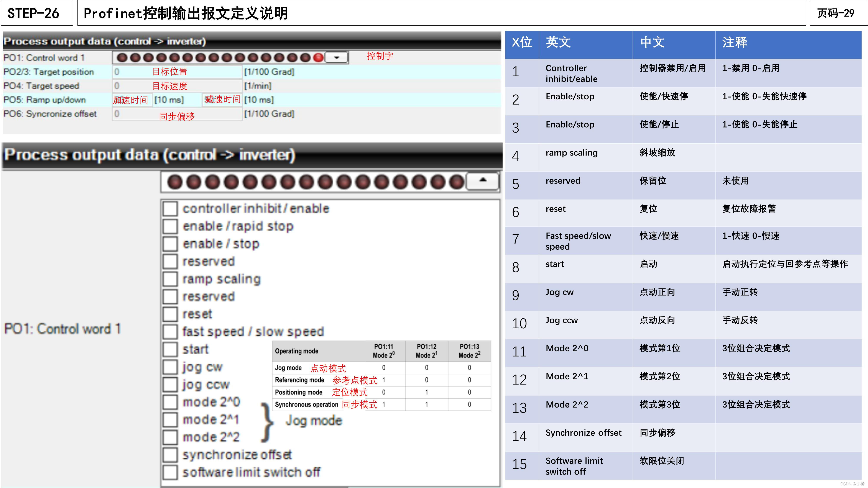Click the 'STEP-26' title box
868x488 pixels.
pyautogui.click(x=37, y=13)
